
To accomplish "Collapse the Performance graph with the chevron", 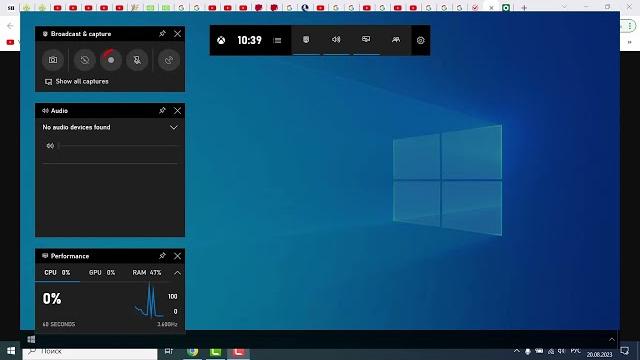I will pos(178,273).
